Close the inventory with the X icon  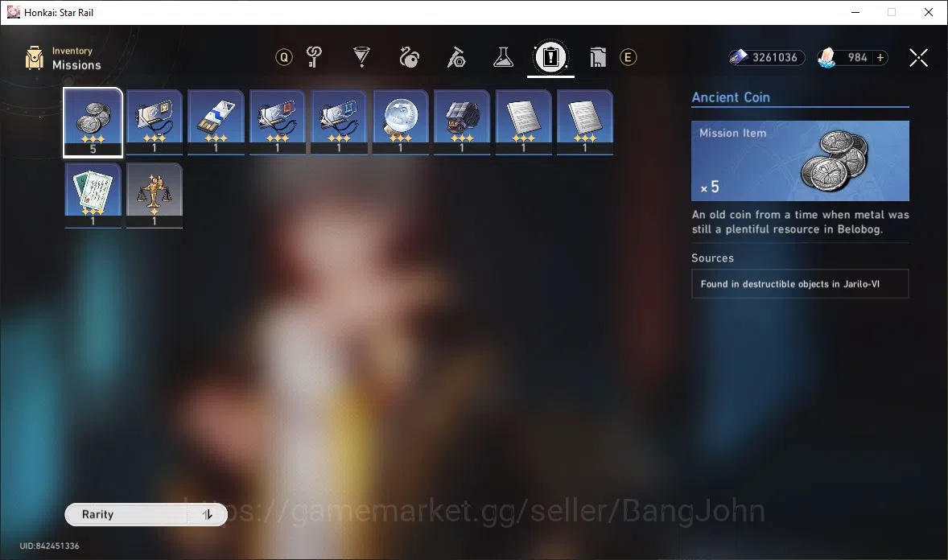(918, 57)
